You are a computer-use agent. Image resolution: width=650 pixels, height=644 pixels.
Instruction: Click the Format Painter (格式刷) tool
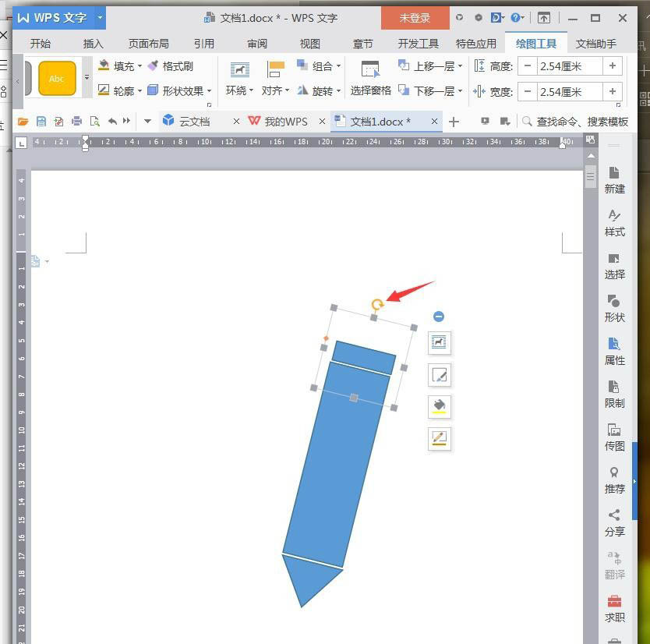(171, 66)
